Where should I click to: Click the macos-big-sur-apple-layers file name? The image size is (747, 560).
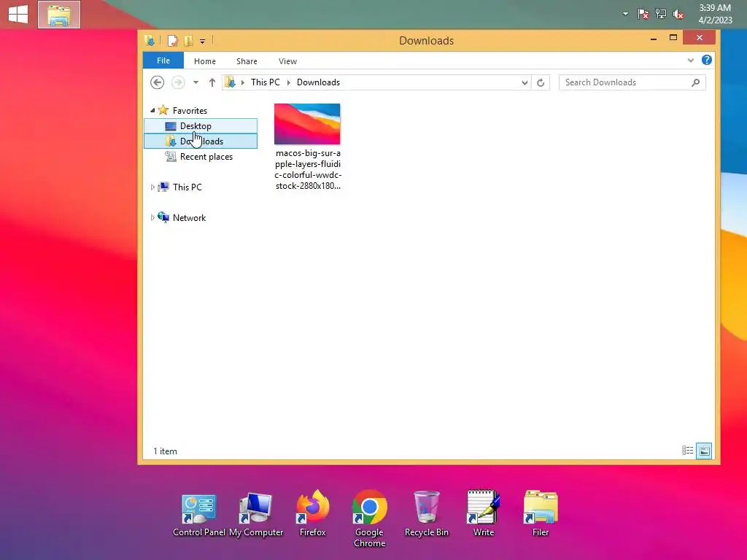308,169
